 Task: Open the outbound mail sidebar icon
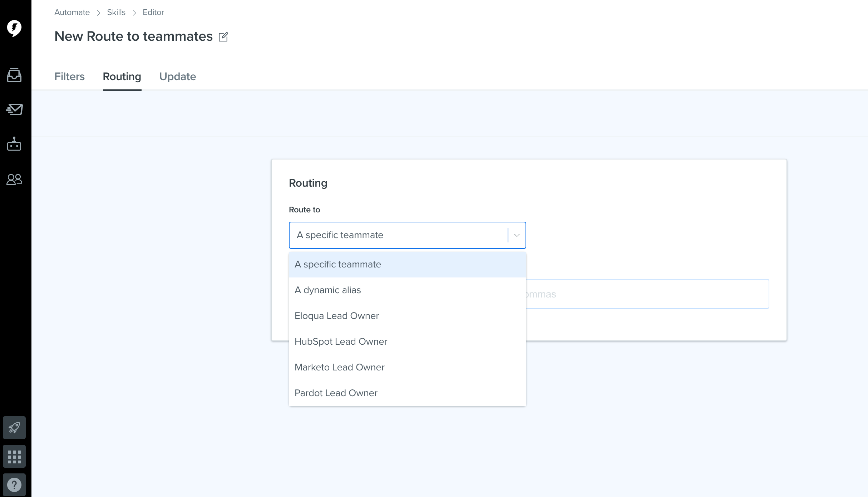pos(14,109)
